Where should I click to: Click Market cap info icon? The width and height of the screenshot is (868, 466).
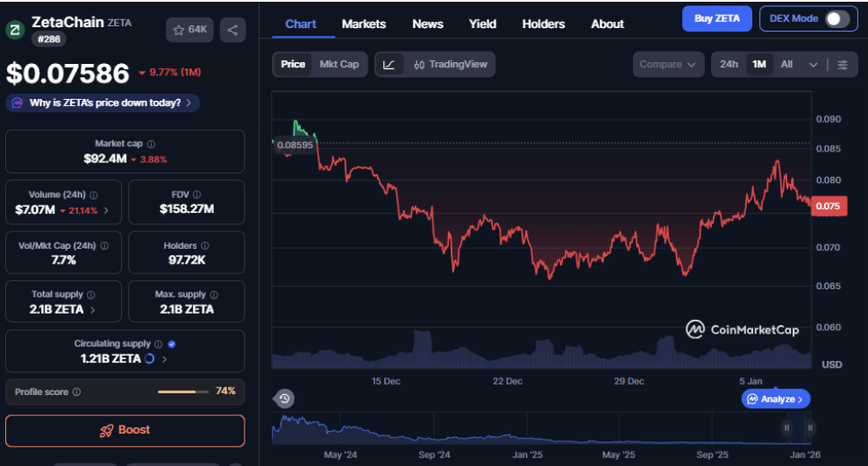(x=151, y=144)
